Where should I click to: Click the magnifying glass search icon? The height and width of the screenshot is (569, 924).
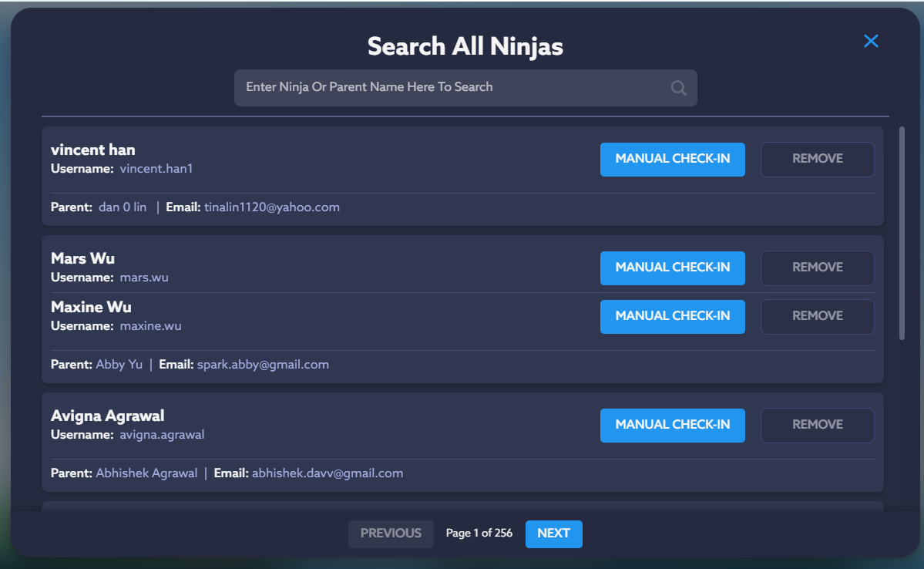[x=678, y=88]
